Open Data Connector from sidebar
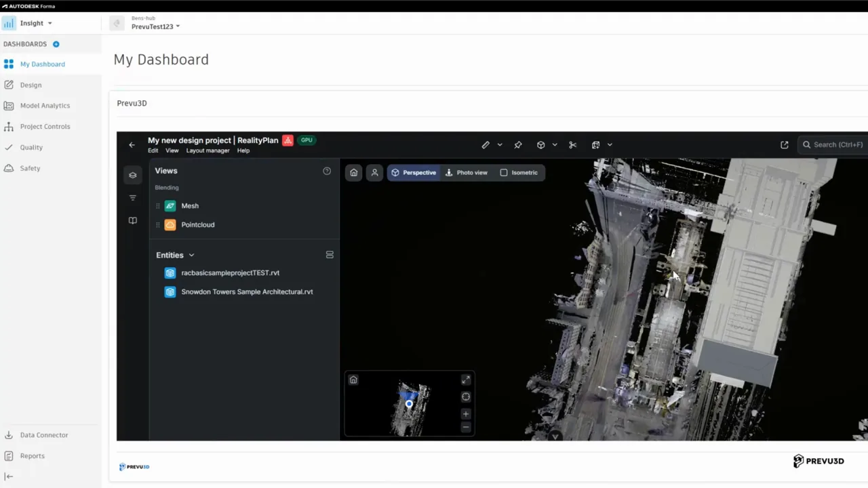Image resolution: width=868 pixels, height=488 pixels. 51,435
